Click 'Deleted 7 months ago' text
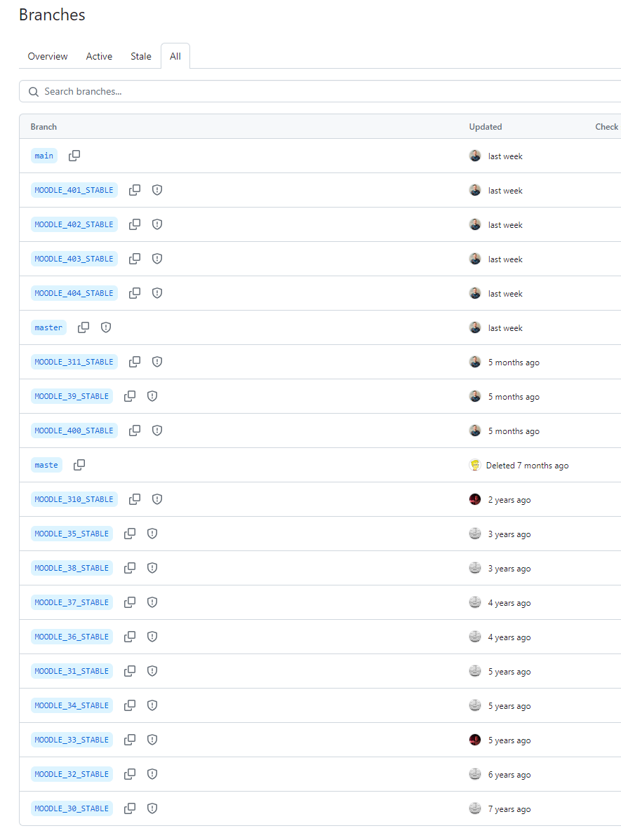Viewport: 621px width, 840px height. point(527,466)
